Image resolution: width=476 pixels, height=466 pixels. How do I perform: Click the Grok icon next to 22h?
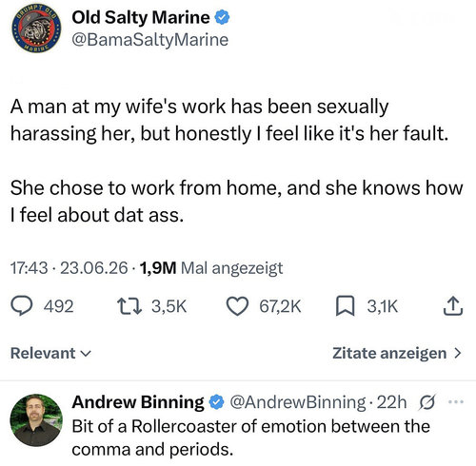pos(427,402)
